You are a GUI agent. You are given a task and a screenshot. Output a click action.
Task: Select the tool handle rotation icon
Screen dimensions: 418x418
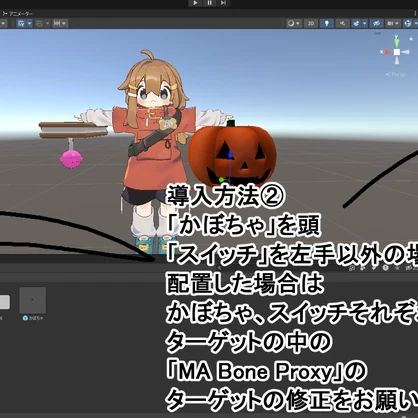[22, 23]
